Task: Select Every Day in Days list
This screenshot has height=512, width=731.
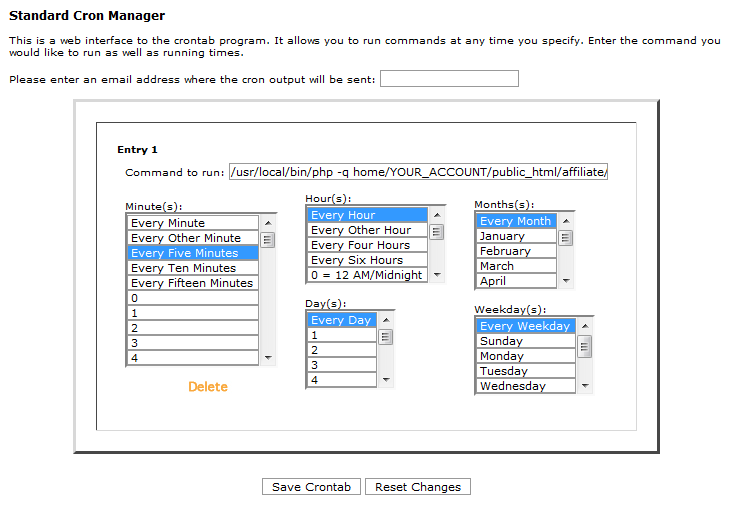Action: pos(341,320)
